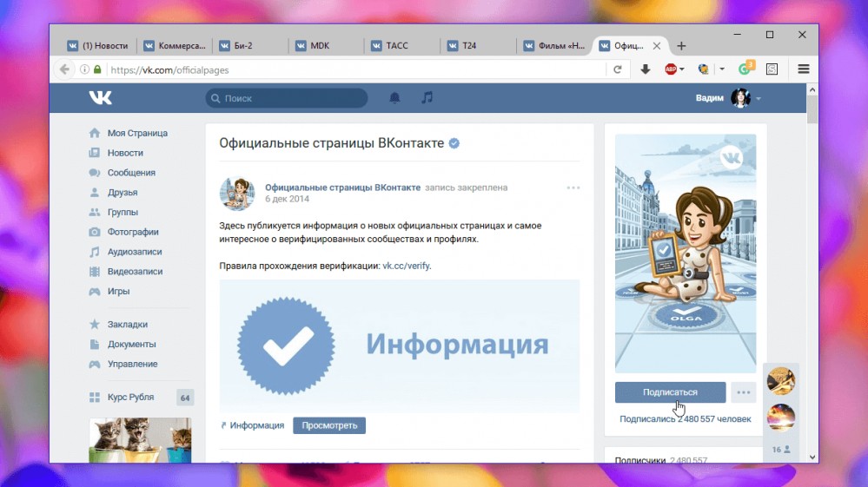Click the speech bubble icon beside Сообщения
868x487 pixels.
[95, 173]
